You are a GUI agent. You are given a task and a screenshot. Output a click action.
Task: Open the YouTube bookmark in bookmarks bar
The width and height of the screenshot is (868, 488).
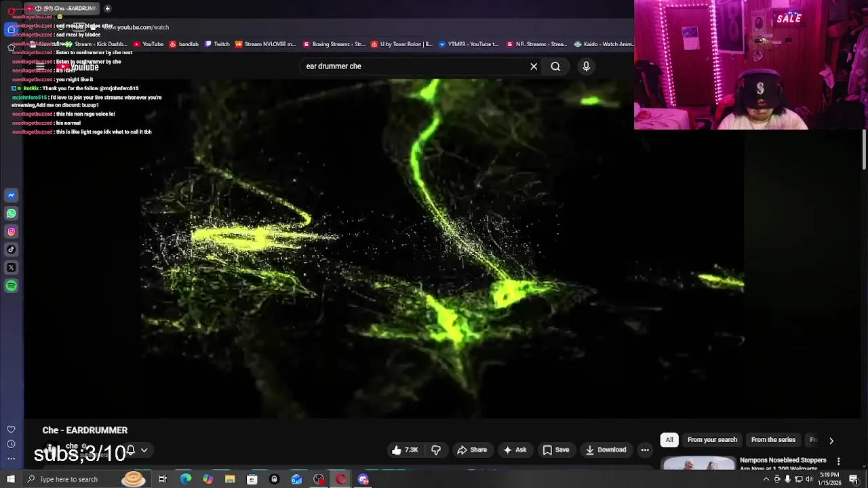(x=149, y=44)
